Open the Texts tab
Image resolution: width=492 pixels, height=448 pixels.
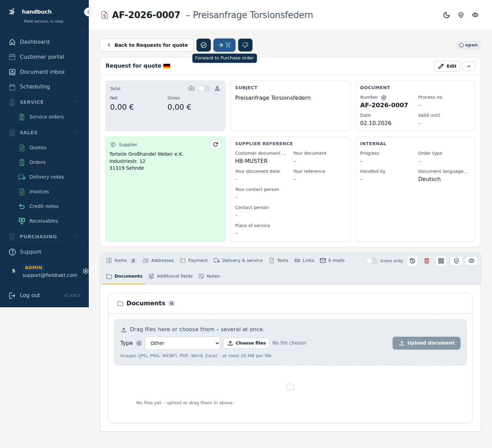point(278,261)
